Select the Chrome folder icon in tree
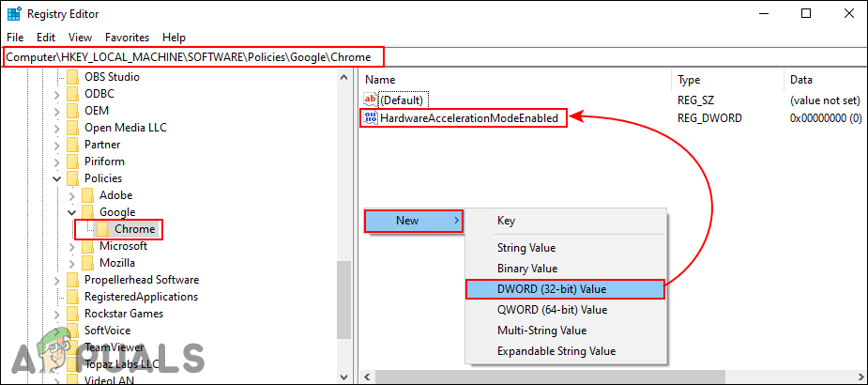Viewport: 868px width, 385px height. click(x=104, y=229)
